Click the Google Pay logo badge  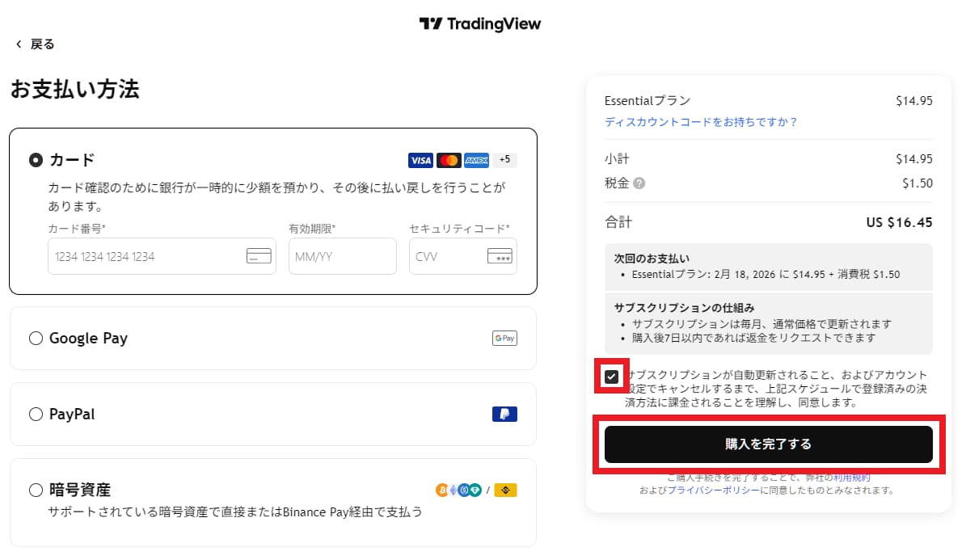pos(504,339)
